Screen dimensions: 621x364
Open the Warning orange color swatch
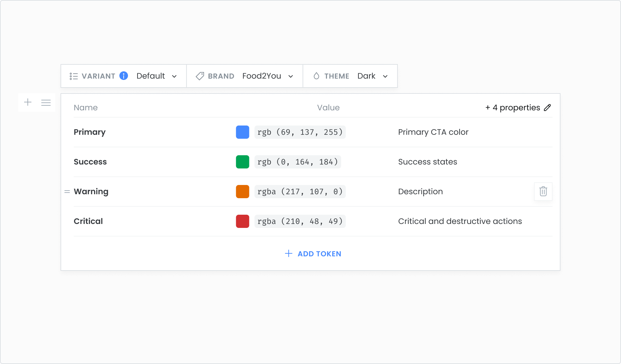(242, 192)
